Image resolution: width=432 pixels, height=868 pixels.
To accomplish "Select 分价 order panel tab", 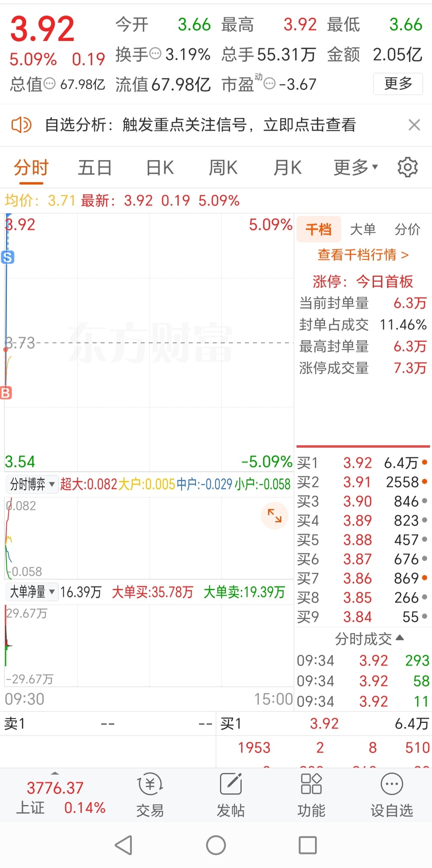I will click(407, 229).
